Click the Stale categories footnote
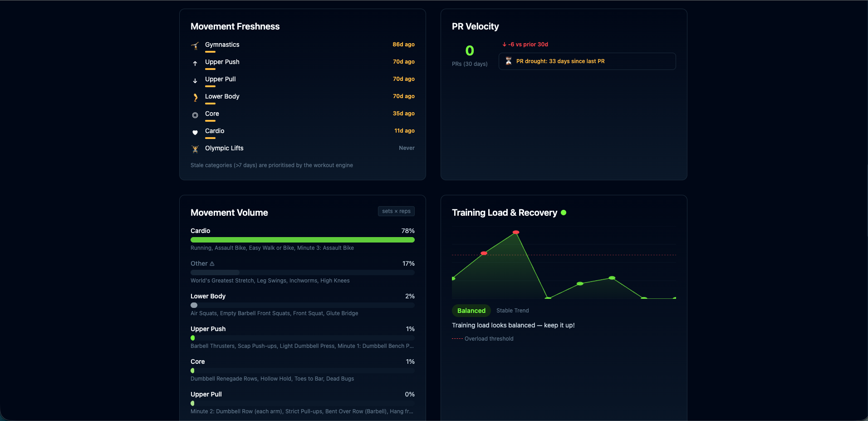 pos(272,165)
